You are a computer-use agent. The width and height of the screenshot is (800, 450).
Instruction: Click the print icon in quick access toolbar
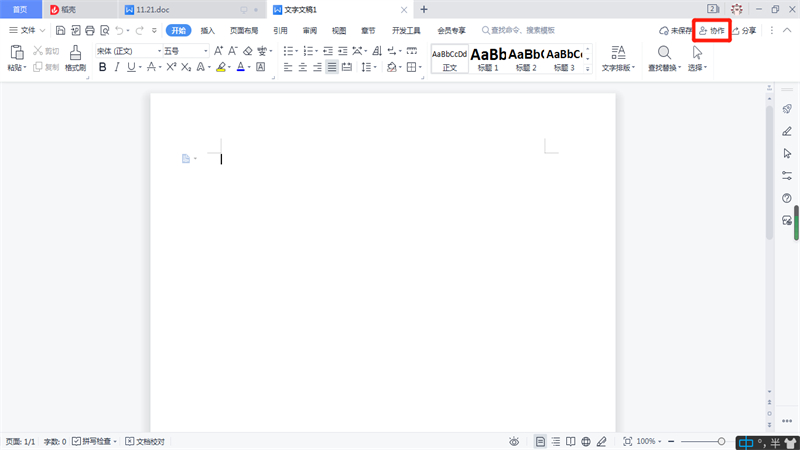(x=90, y=31)
